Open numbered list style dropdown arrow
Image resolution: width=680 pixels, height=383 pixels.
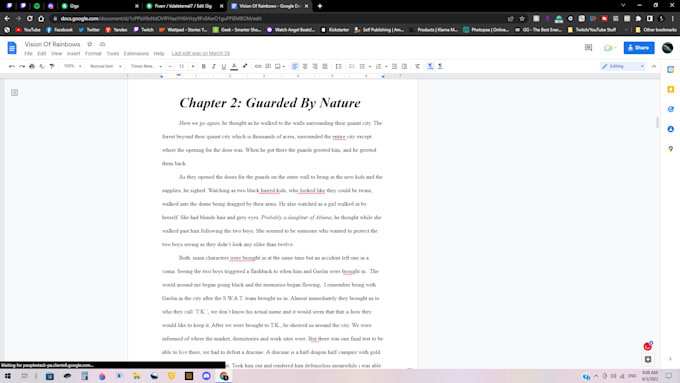pyautogui.click(x=386, y=66)
